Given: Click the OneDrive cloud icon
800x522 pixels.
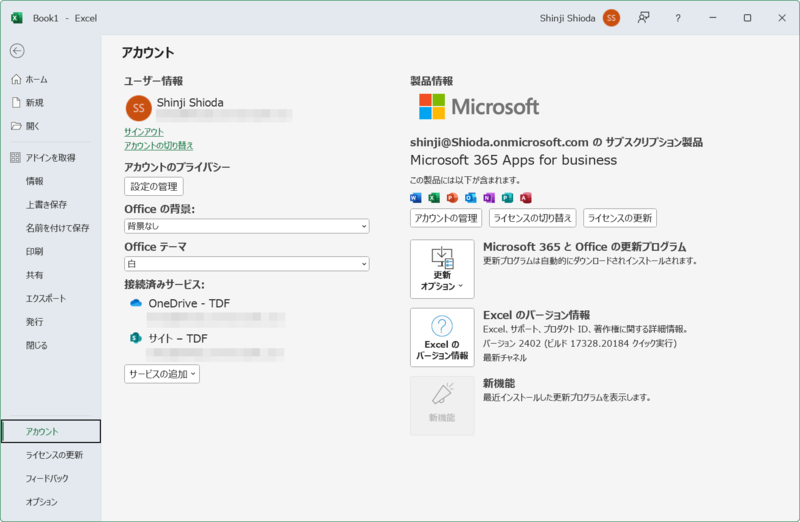Looking at the screenshot, I should (136, 303).
